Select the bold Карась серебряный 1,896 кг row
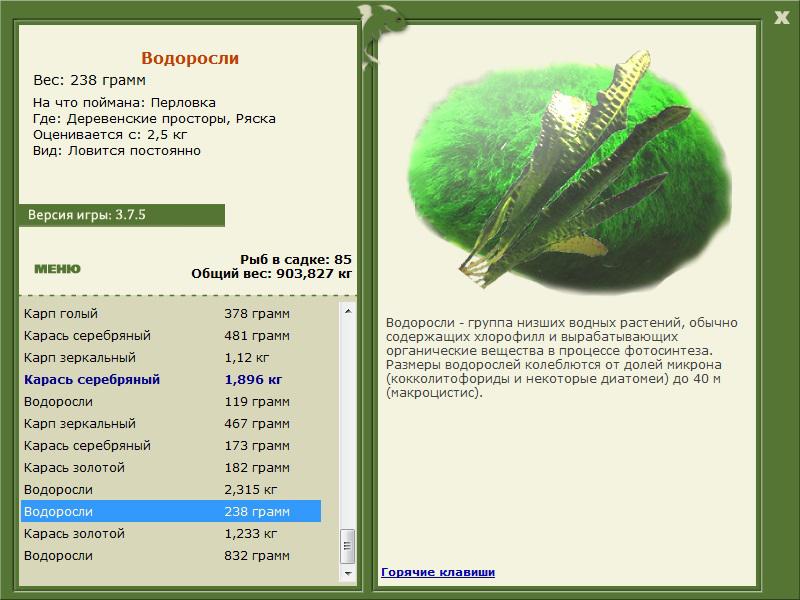 (x=171, y=379)
